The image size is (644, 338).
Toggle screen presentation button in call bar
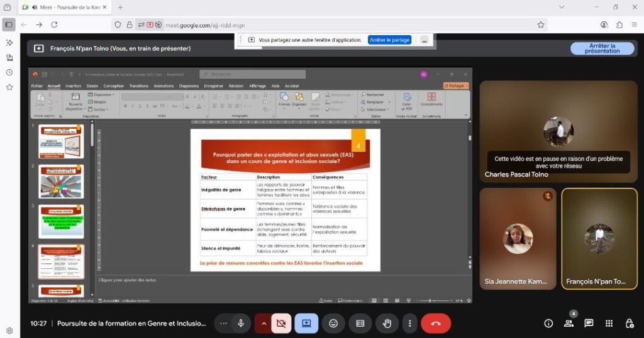(306, 323)
